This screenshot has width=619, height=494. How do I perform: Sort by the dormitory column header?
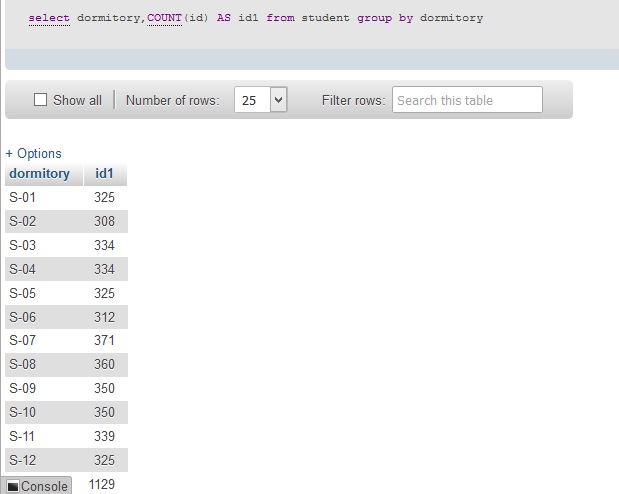click(x=39, y=173)
